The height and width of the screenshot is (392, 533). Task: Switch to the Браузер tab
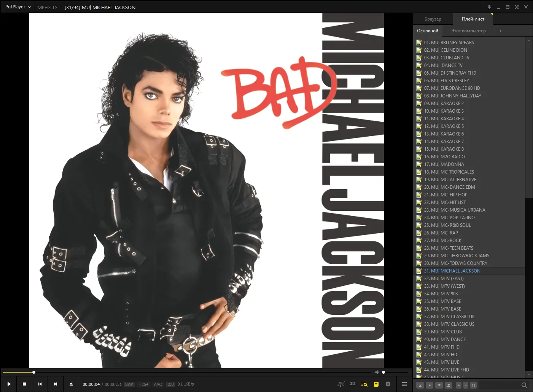pos(433,19)
